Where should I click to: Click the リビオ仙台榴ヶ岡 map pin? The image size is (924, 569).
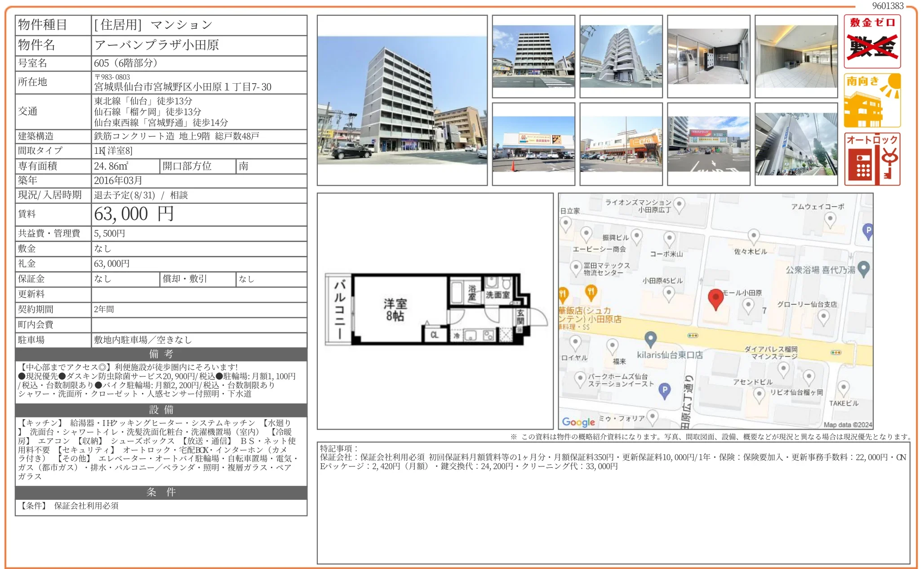coord(809,378)
